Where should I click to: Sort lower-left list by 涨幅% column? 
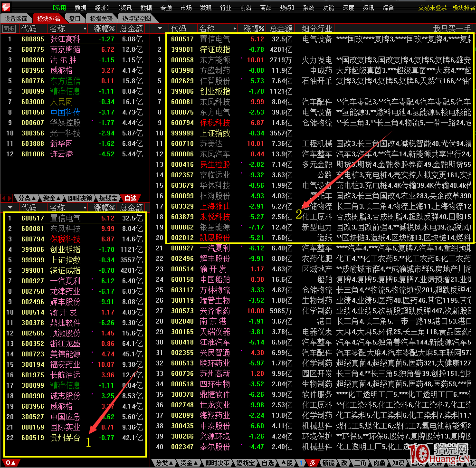point(104,208)
